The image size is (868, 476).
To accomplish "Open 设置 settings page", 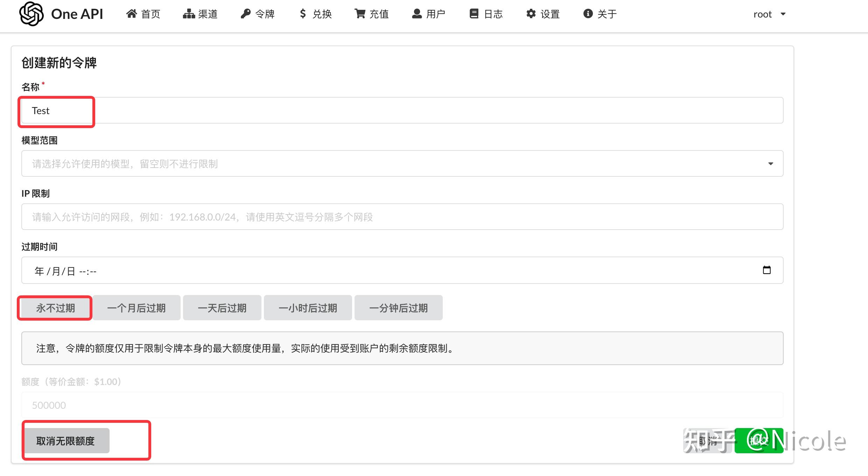I will point(543,14).
